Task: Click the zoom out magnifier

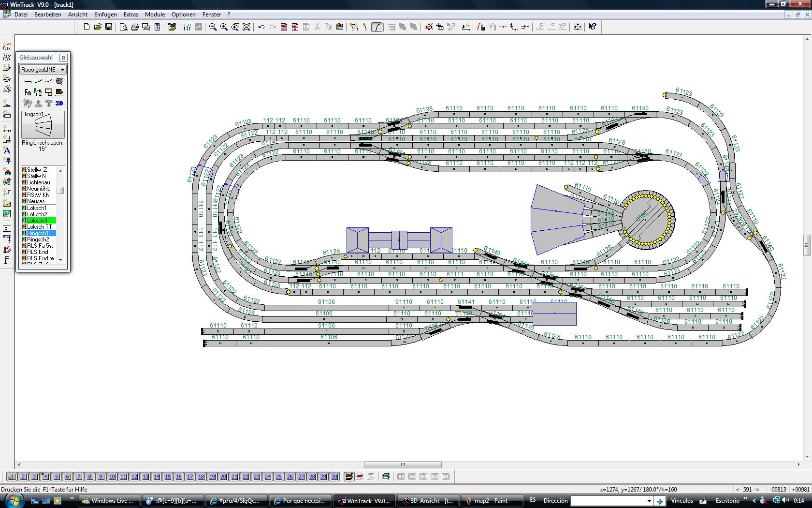Action: tap(213, 27)
